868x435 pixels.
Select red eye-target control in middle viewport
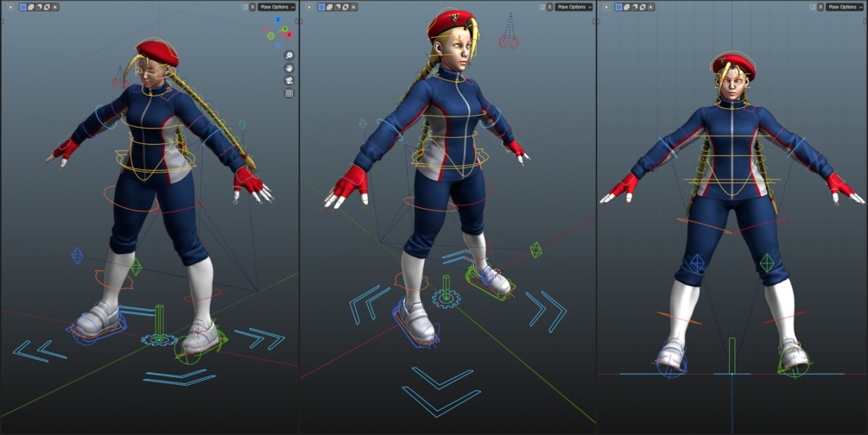coord(509,41)
